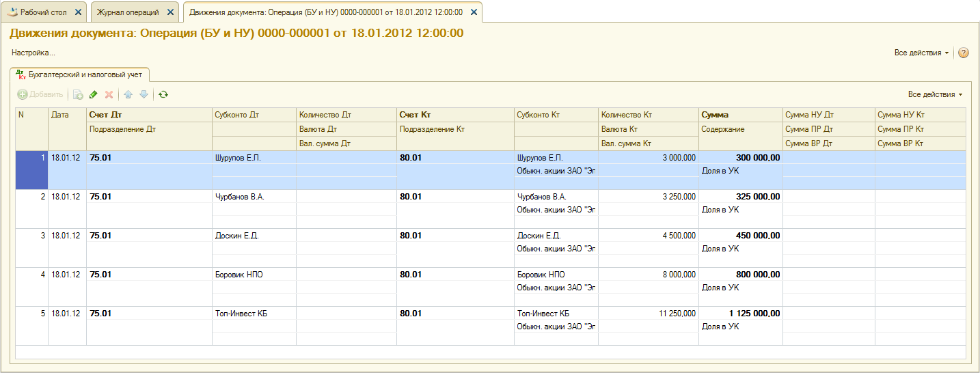The height and width of the screenshot is (373, 980).
Task: Switch to the Рабочий стол tab
Action: tap(44, 12)
